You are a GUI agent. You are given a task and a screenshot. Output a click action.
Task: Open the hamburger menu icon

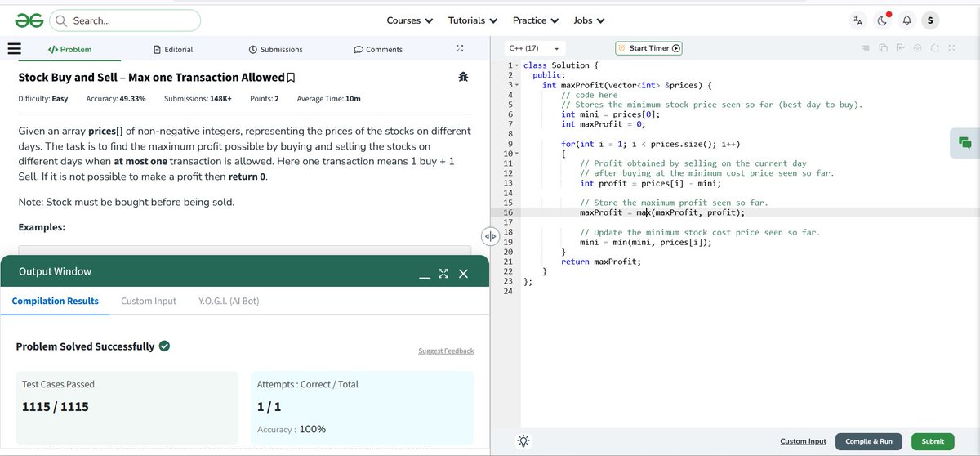[14, 48]
